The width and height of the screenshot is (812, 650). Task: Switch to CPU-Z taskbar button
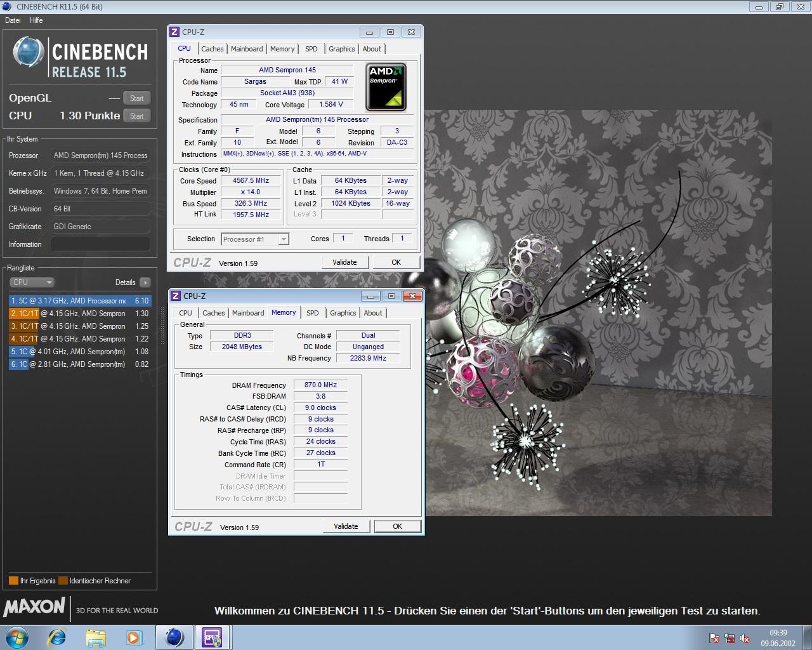[212, 637]
